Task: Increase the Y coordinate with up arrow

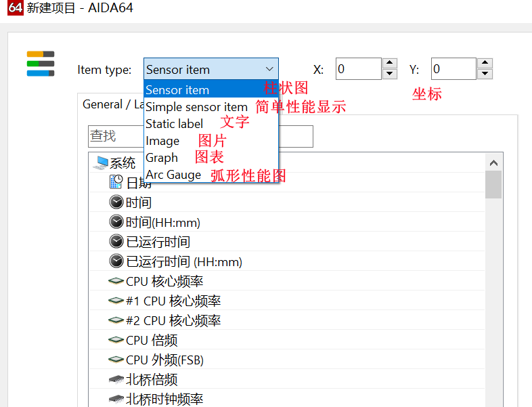Action: (x=485, y=63)
